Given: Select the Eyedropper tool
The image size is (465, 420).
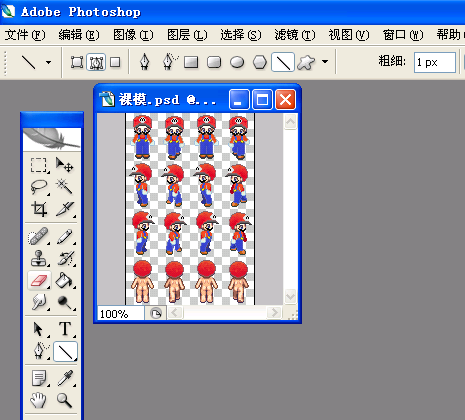Looking at the screenshot, I should coord(64,378).
